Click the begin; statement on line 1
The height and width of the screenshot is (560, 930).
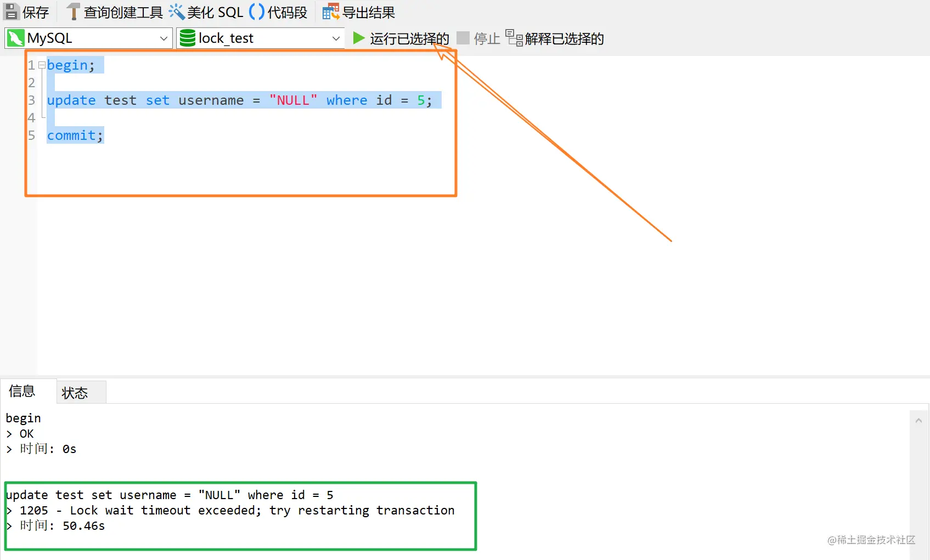71,65
